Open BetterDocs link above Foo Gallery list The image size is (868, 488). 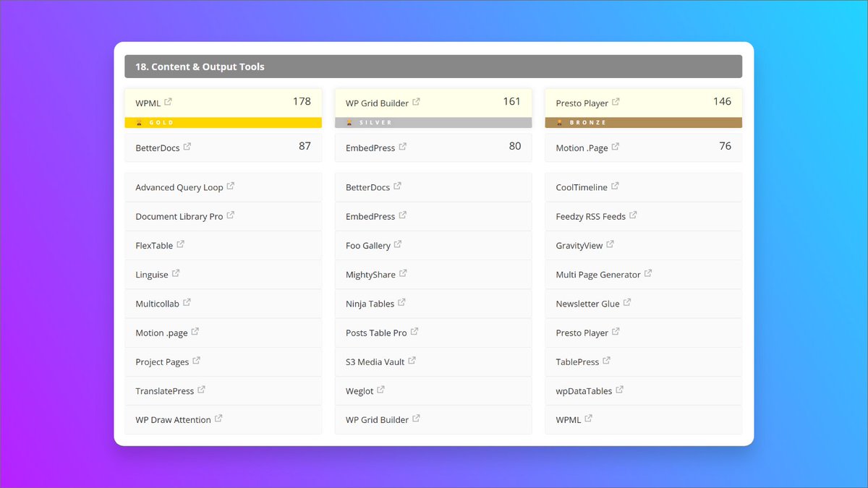(367, 187)
